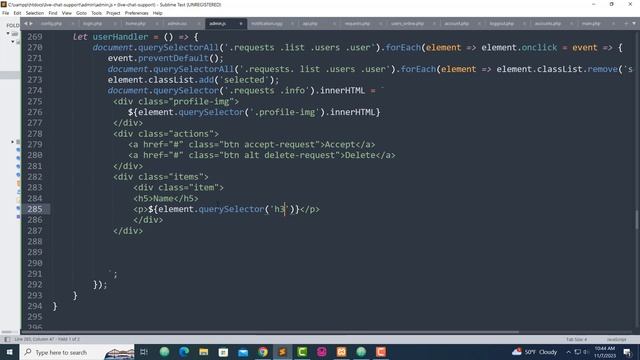Switch to the config.php tab
Image resolution: width=640 pixels, height=360 pixels.
51,24
